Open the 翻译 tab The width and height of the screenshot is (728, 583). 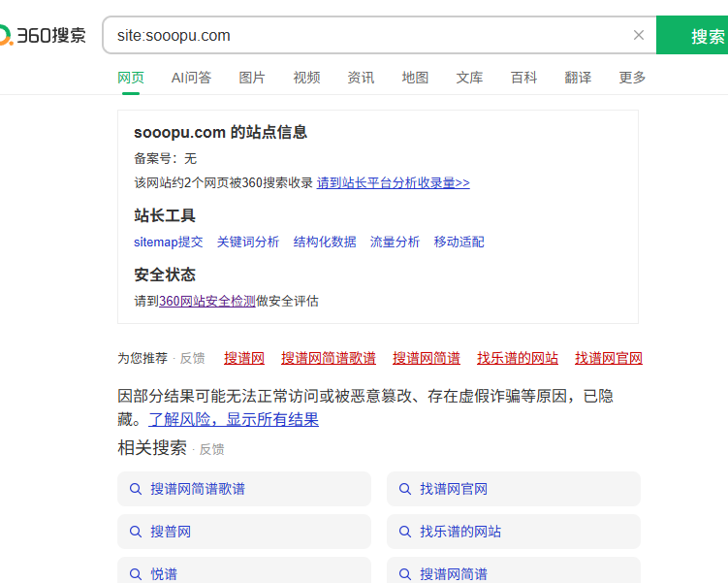(578, 78)
